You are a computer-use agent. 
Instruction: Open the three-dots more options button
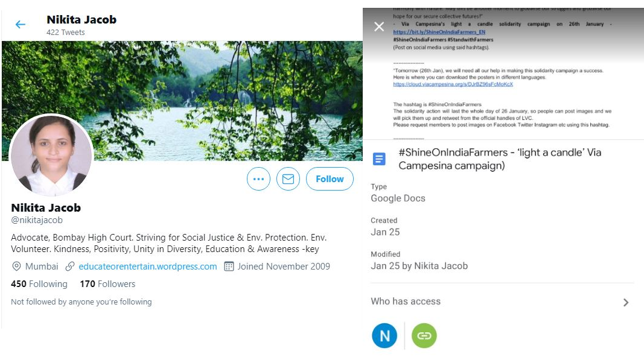click(258, 179)
